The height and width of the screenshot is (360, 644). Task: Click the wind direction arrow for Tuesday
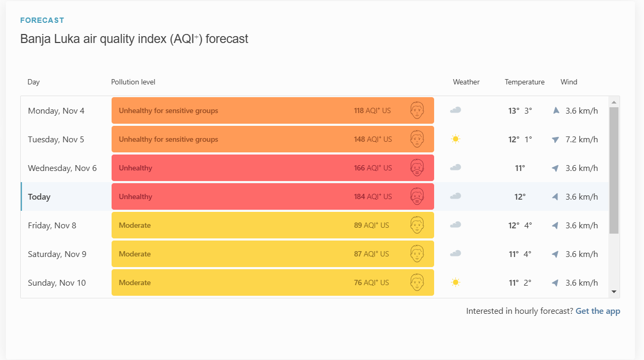556,140
